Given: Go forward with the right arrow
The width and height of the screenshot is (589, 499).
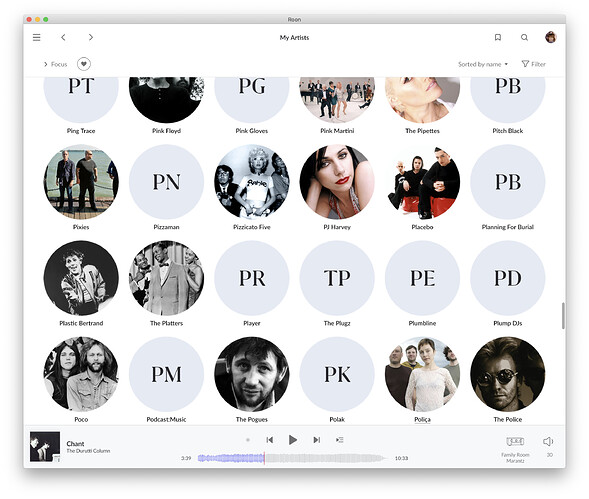Looking at the screenshot, I should coord(91,37).
